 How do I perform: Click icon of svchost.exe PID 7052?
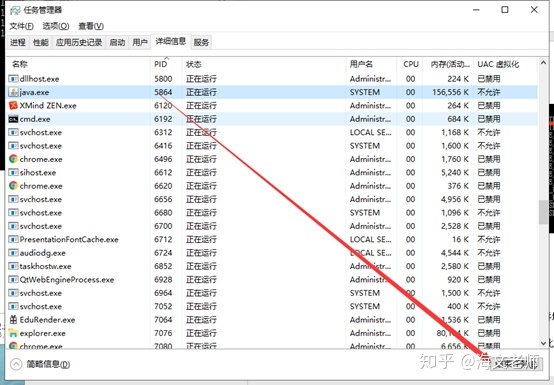point(13,307)
